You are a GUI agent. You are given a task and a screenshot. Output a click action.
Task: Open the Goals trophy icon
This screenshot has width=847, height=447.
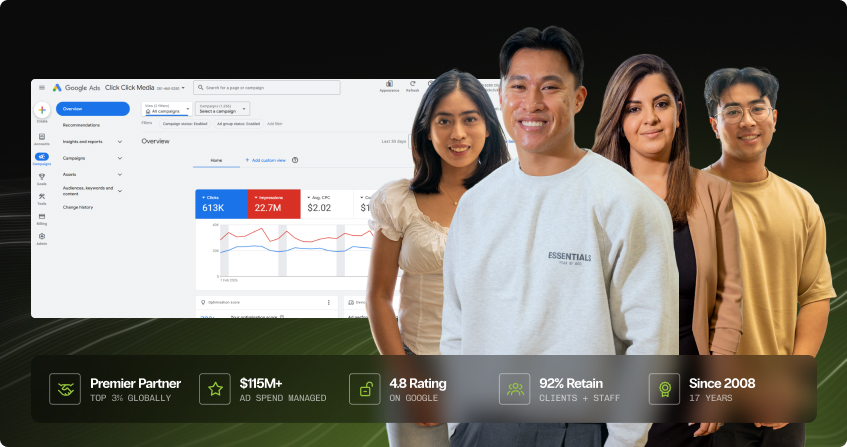pos(42,177)
